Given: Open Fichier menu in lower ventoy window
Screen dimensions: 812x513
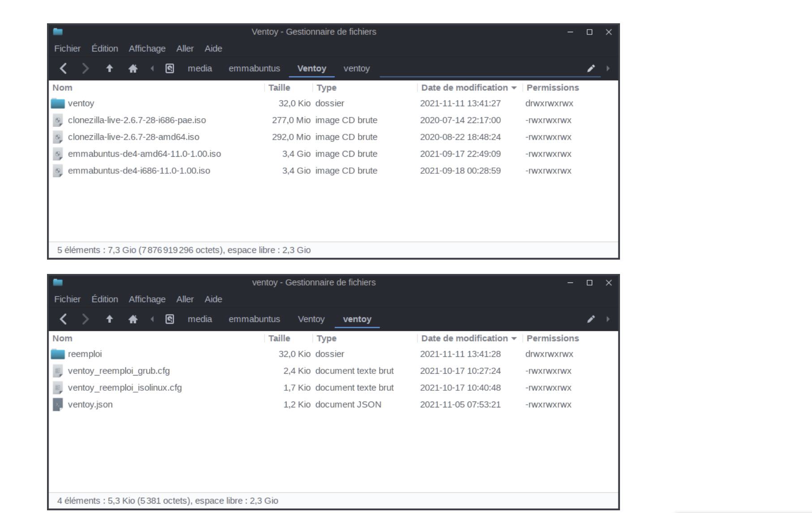Looking at the screenshot, I should [67, 299].
